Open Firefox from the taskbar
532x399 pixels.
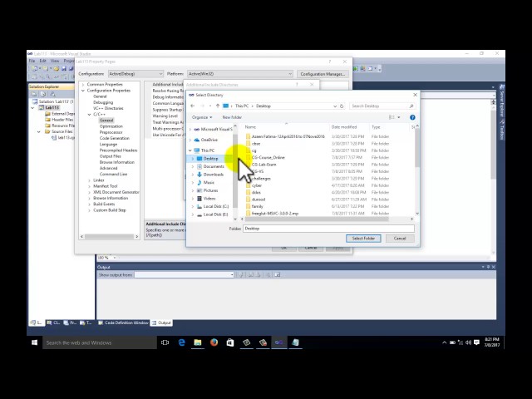click(214, 342)
